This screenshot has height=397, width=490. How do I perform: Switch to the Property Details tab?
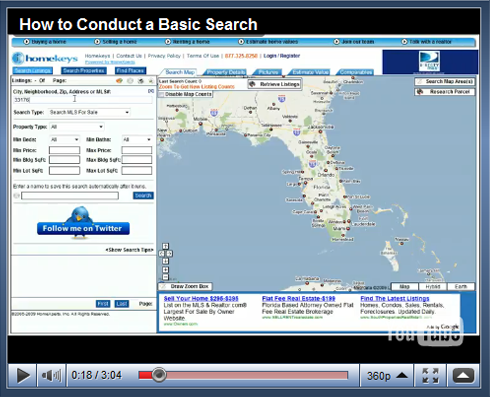(x=225, y=72)
